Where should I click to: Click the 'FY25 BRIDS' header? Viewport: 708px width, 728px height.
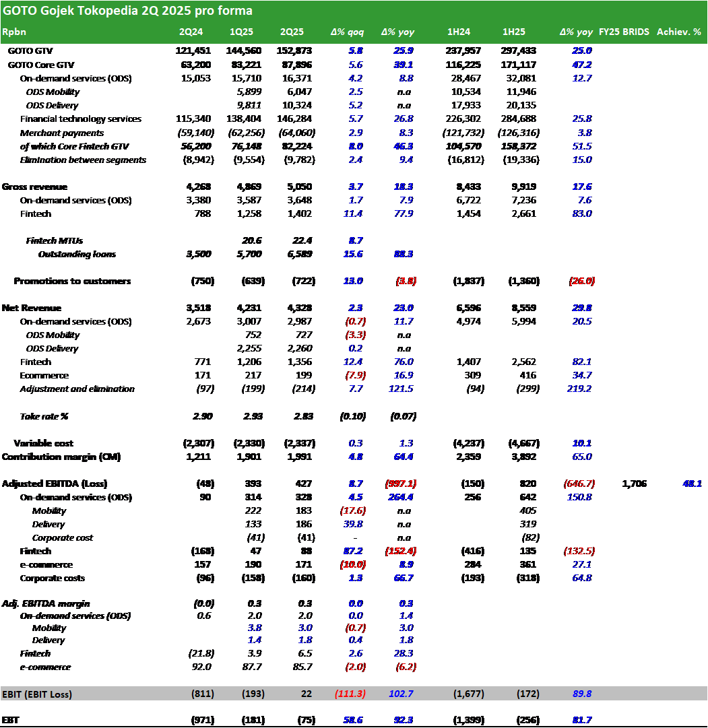[624, 32]
